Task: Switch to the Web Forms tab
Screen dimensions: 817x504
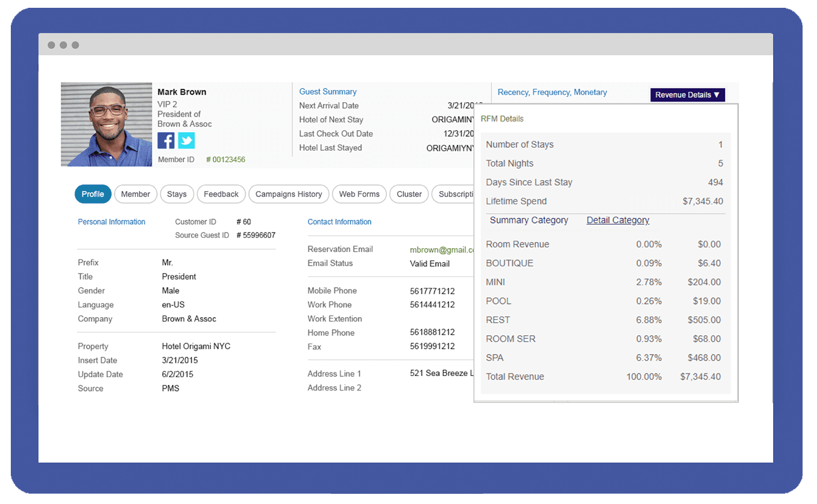Action: point(359,194)
